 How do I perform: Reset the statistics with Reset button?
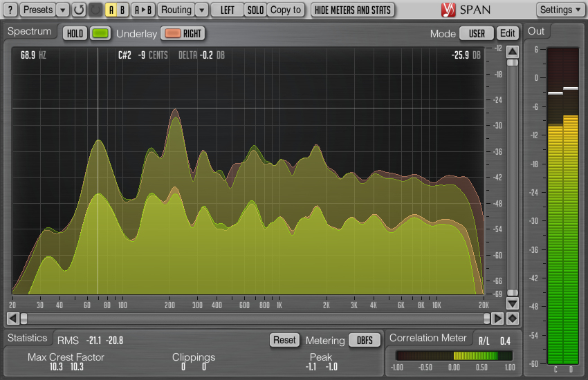coord(284,340)
